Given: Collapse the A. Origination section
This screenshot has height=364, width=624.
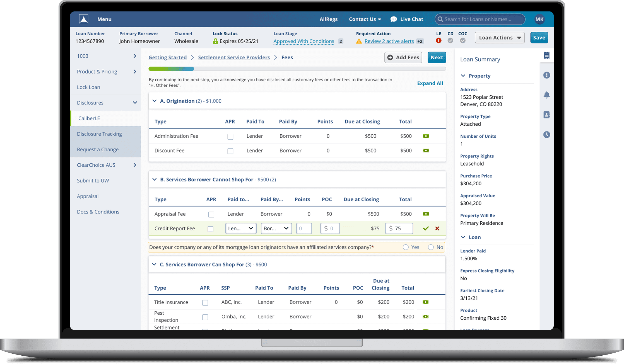Looking at the screenshot, I should pyautogui.click(x=154, y=101).
